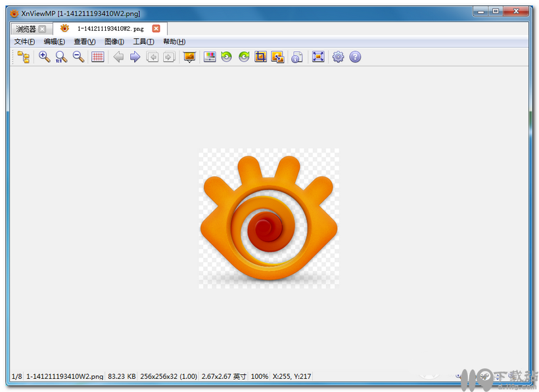539x392 pixels.
Task: Open the 工具(T) menu
Action: click(x=143, y=41)
